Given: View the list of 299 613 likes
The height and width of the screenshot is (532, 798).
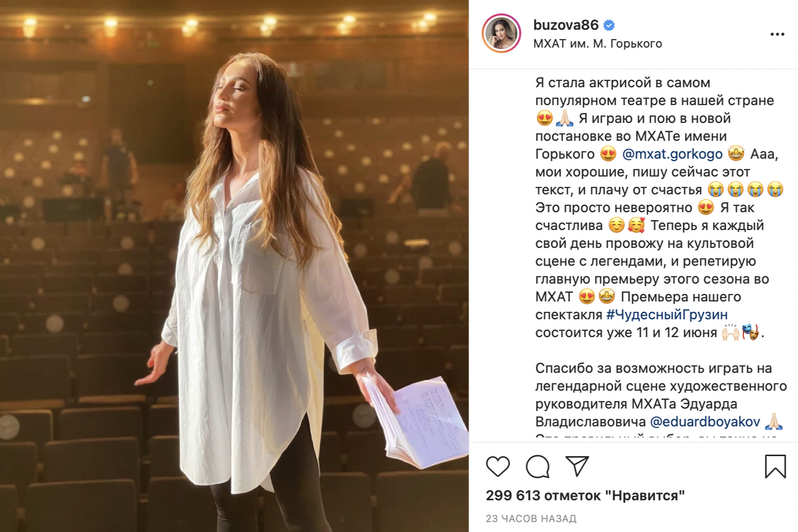Looking at the screenshot, I should 585,495.
